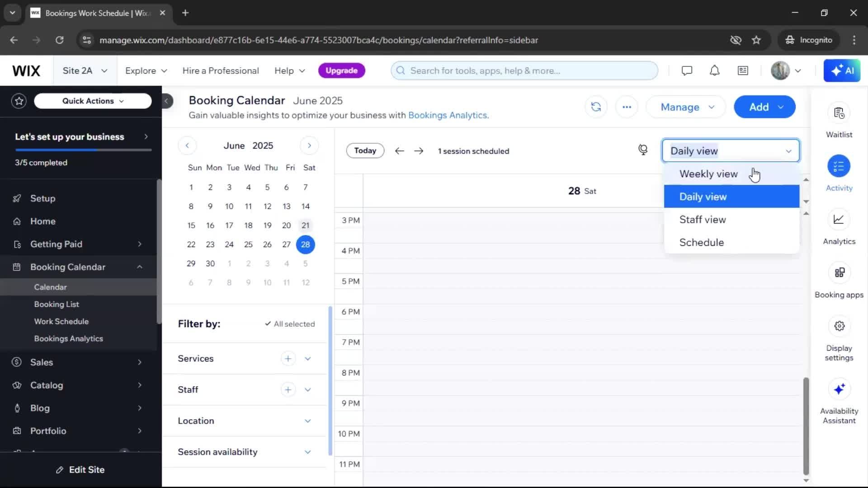The image size is (868, 488).
Task: Expand Session availability filter
Action: click(308, 452)
